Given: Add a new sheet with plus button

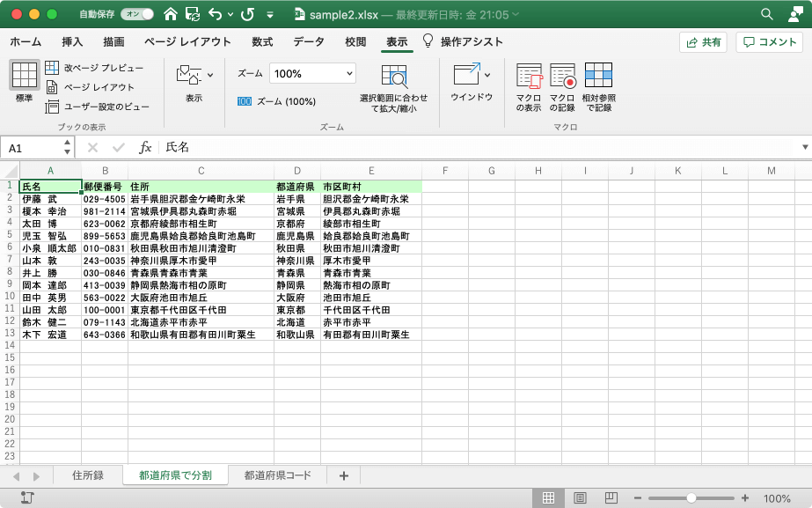Looking at the screenshot, I should pos(344,475).
